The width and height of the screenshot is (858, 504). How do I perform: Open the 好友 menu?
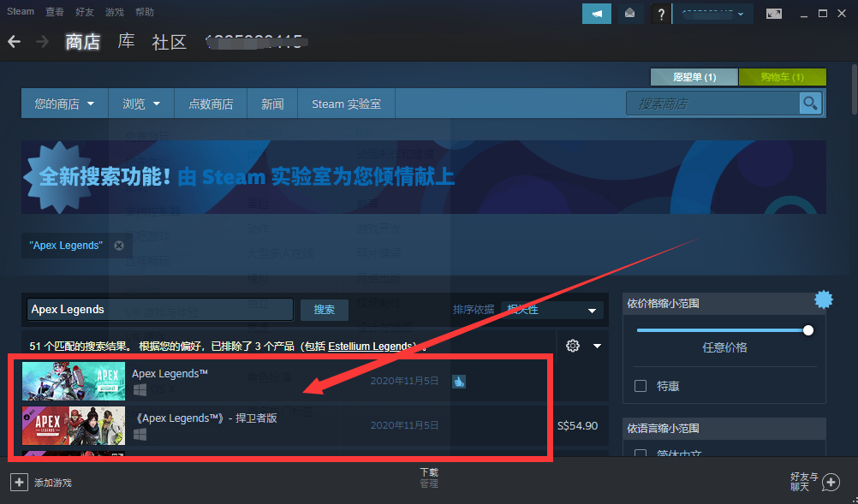[x=84, y=11]
